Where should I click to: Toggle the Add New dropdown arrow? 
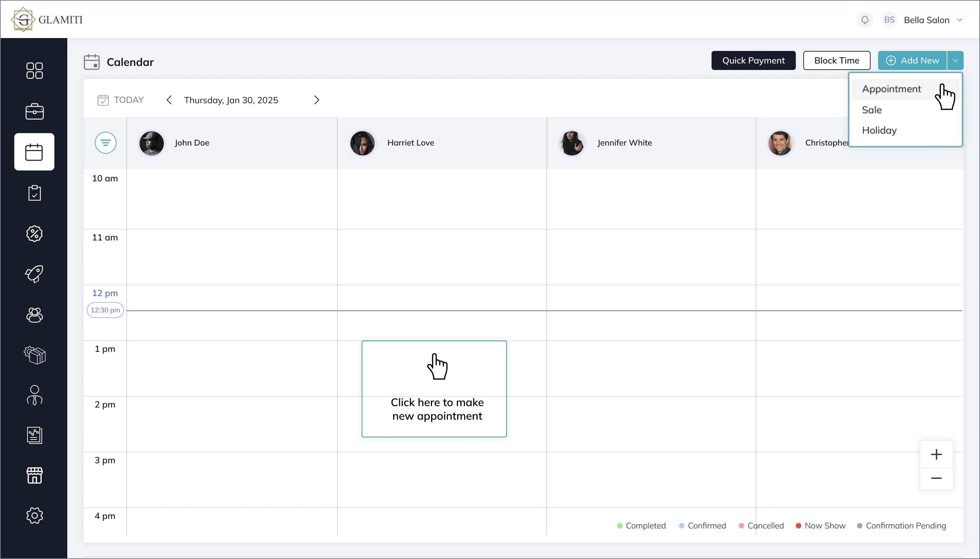coord(956,61)
